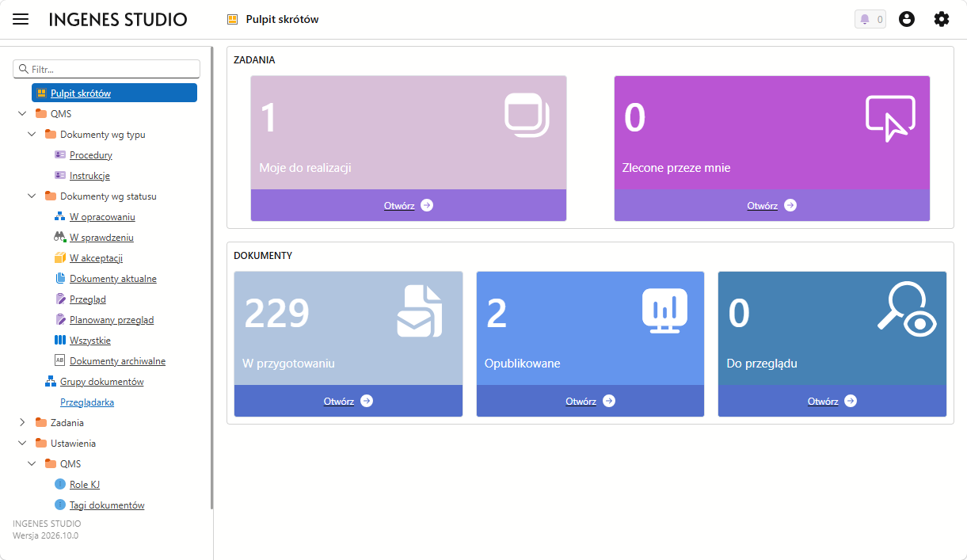The image size is (967, 560).
Task: Click the binoculars icon beside W sprawdzeniu
Action: click(x=60, y=237)
